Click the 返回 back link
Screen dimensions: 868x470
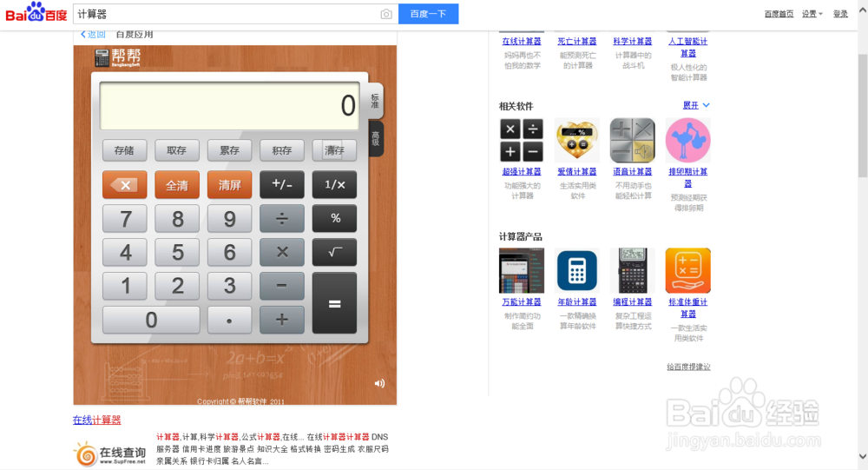pyautogui.click(x=93, y=35)
